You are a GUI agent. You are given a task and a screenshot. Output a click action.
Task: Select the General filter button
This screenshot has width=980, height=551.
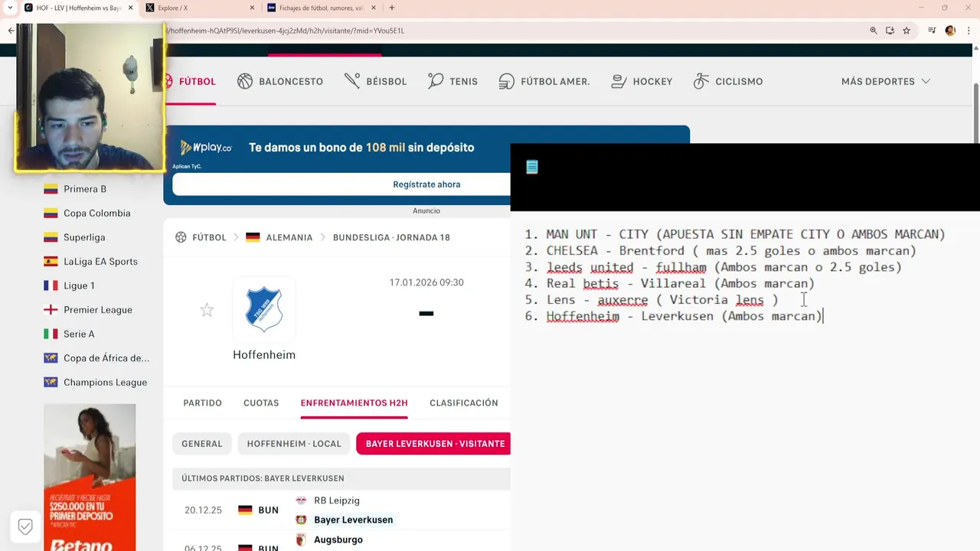[202, 444]
